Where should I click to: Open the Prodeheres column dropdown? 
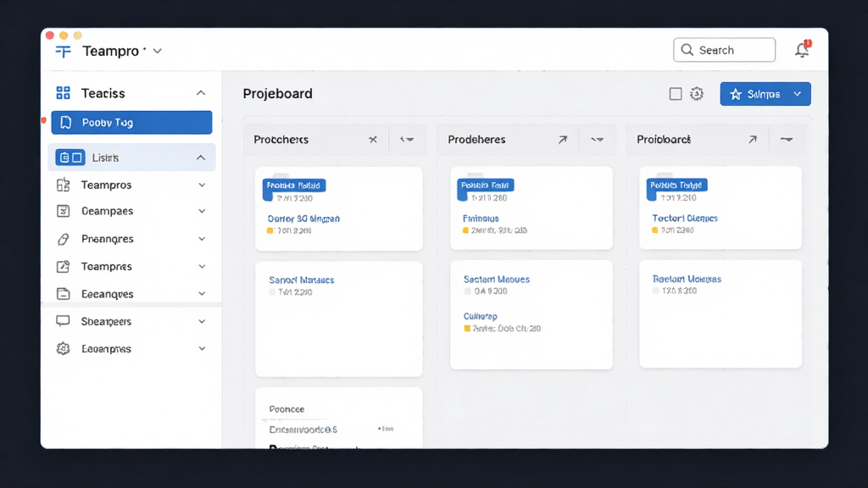click(x=597, y=140)
